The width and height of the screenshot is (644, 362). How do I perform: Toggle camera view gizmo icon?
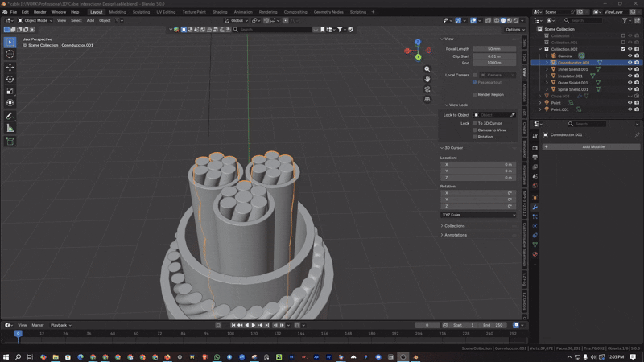427,90
